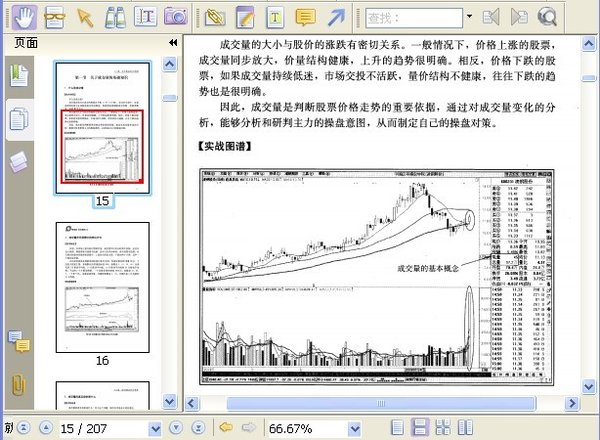Find previous search result
600x440 pixels.
click(491, 17)
